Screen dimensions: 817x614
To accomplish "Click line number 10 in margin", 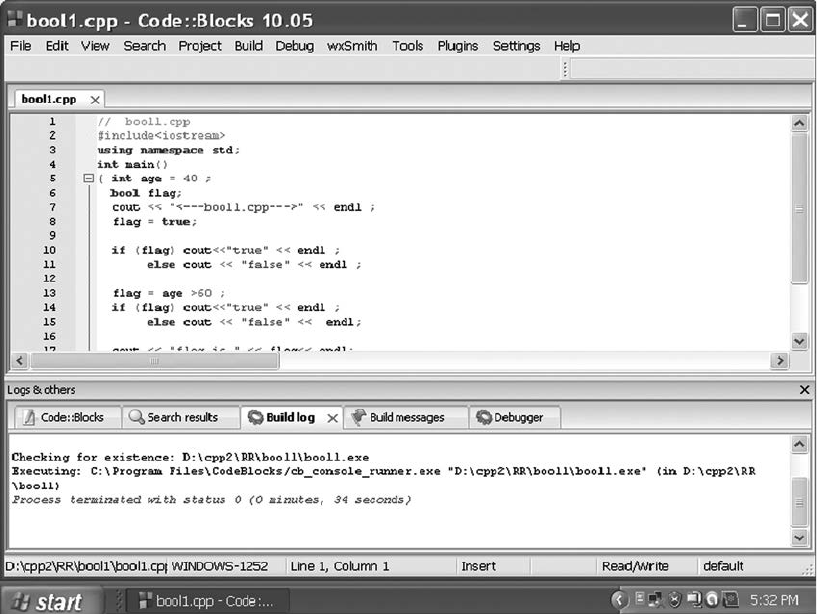I will tap(49, 250).
